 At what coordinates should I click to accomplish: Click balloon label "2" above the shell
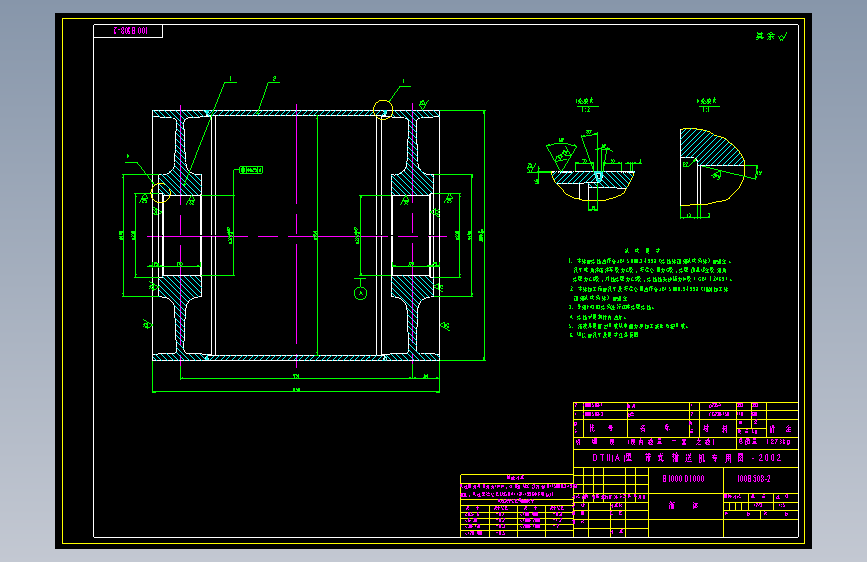274,79
